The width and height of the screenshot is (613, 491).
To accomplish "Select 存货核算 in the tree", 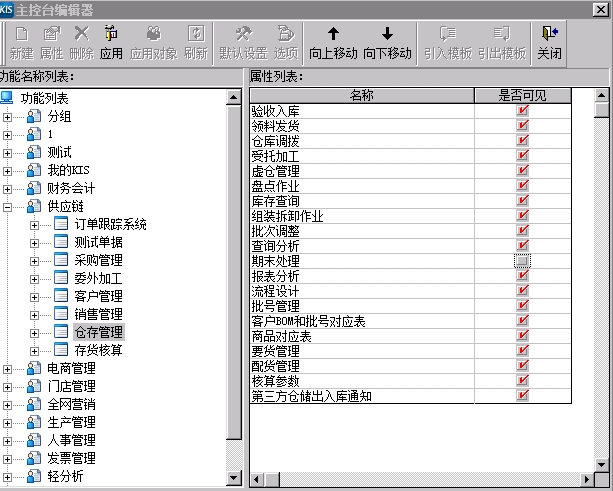I will [99, 350].
